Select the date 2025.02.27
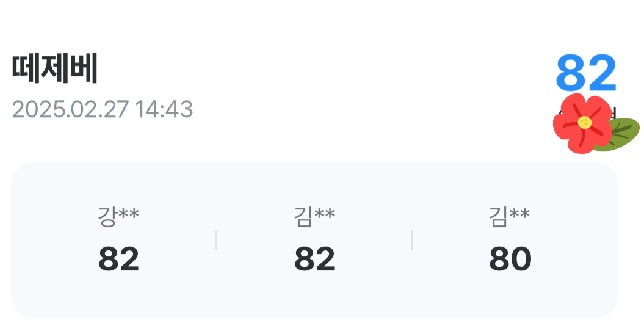Viewport: 644px width, 334px height. click(x=70, y=110)
